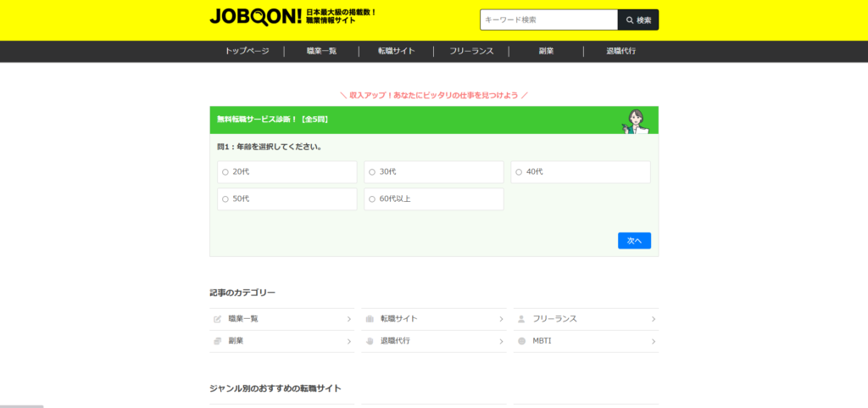Viewport: 868px width, 408px height.
Task: Go to 退職代行 in the navigation bar
Action: click(x=620, y=51)
